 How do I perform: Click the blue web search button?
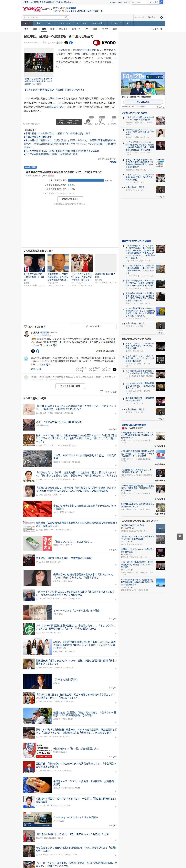161,2
